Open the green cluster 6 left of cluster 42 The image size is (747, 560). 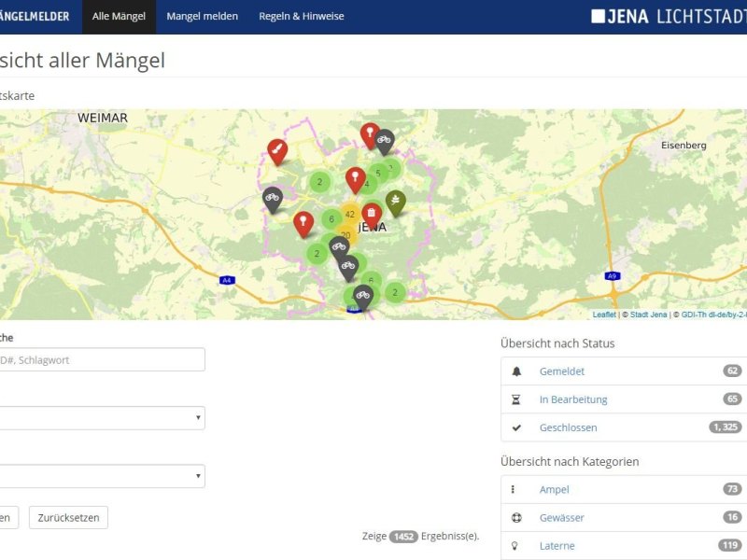point(331,219)
